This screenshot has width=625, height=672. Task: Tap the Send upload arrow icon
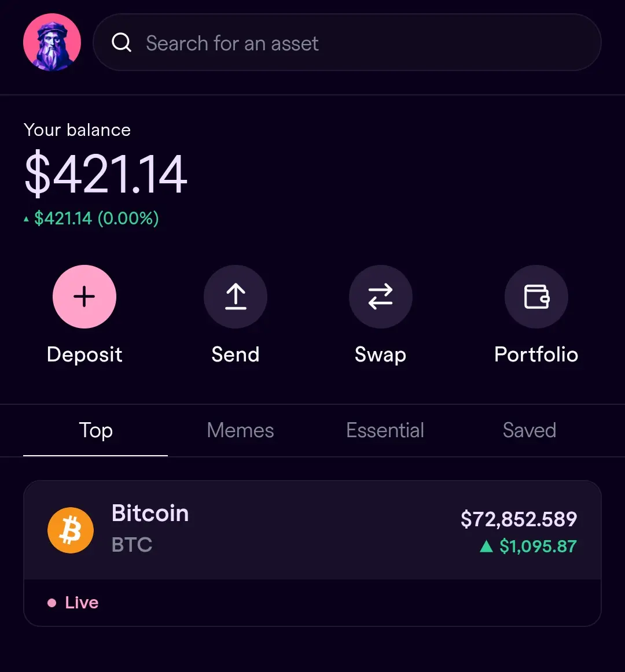pyautogui.click(x=236, y=297)
